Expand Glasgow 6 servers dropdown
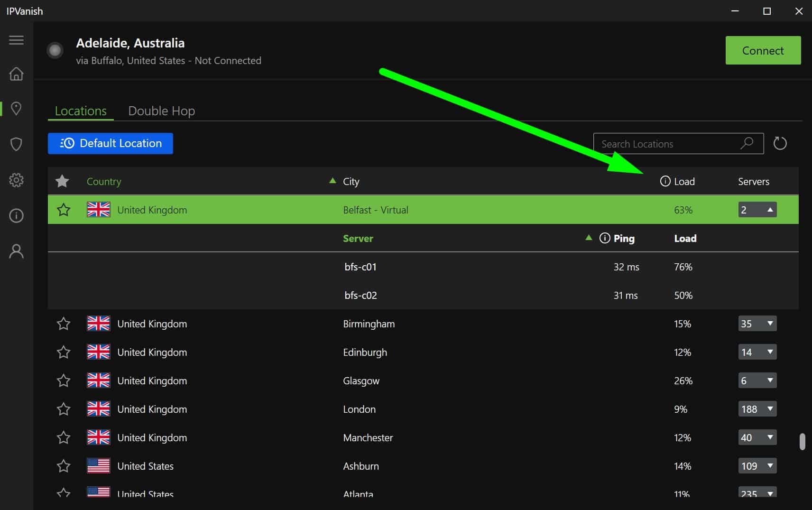This screenshot has width=812, height=510. [x=757, y=380]
